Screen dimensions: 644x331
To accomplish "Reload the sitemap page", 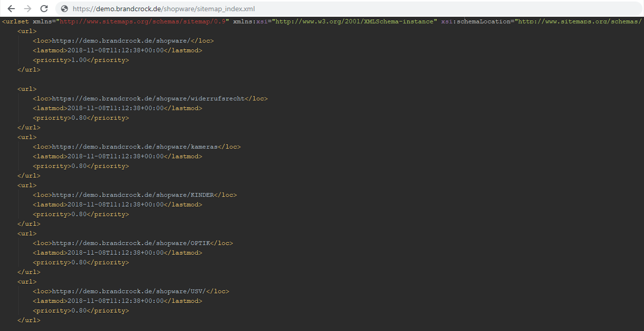I will click(44, 9).
